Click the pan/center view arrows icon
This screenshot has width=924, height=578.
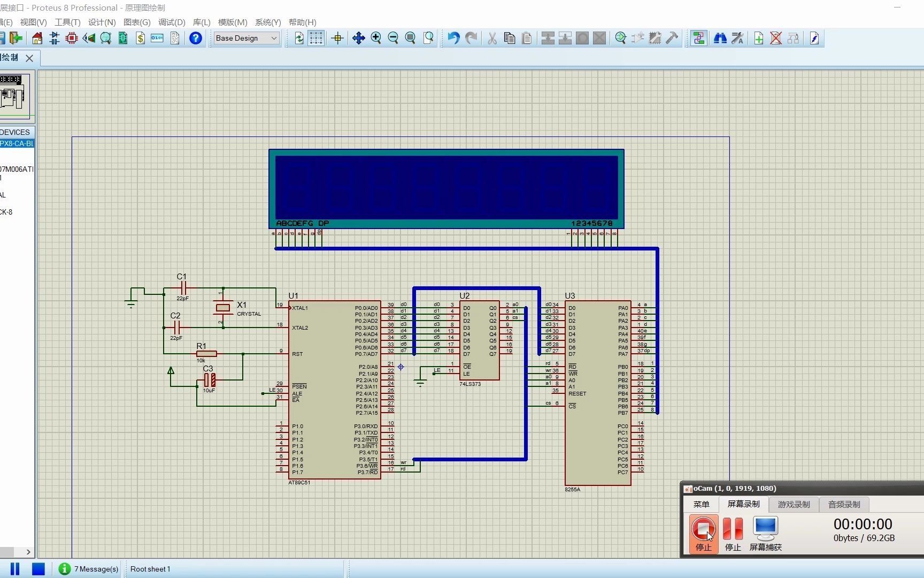359,38
